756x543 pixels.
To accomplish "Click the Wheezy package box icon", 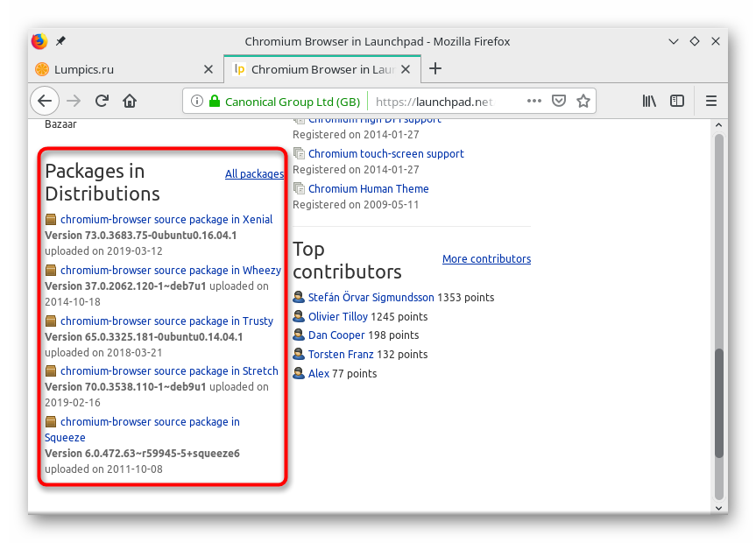I will pyautogui.click(x=51, y=270).
